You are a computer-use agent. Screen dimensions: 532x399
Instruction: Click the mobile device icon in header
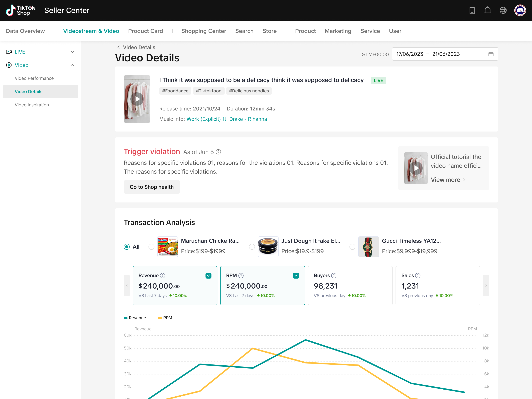472,10
